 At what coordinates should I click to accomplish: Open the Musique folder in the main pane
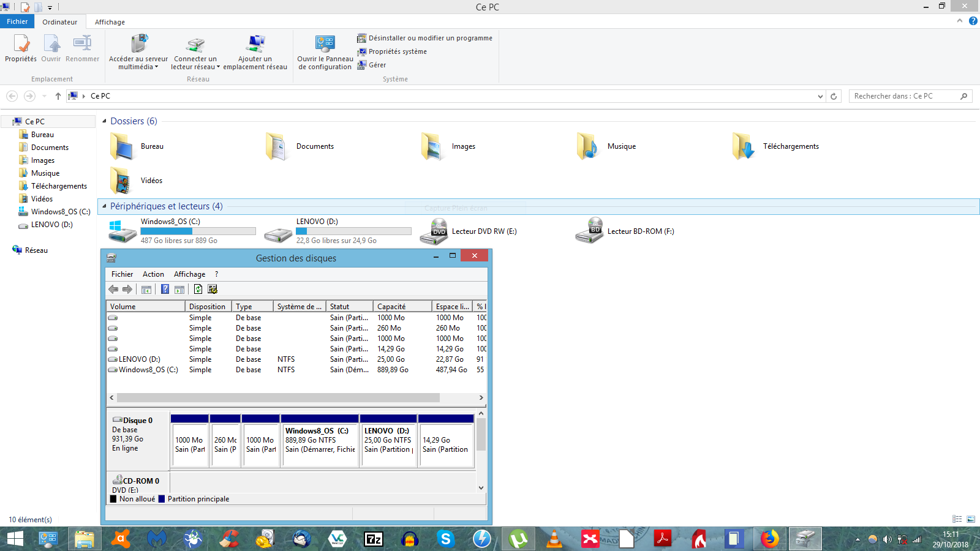pos(606,146)
